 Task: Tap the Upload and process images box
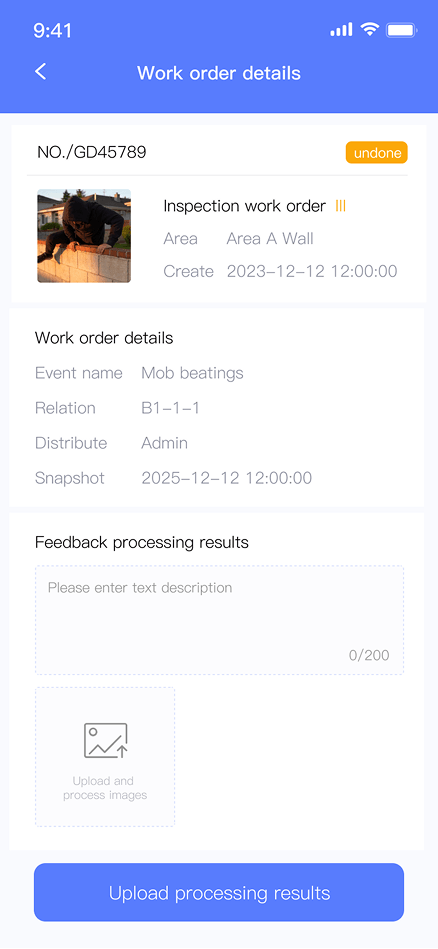point(105,757)
